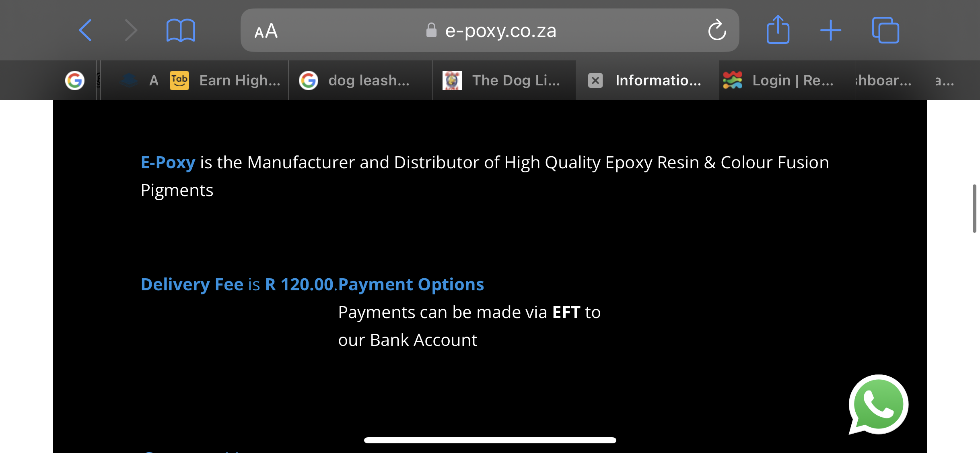Reload the page with refresh icon
The width and height of the screenshot is (980, 453).
pos(717,30)
